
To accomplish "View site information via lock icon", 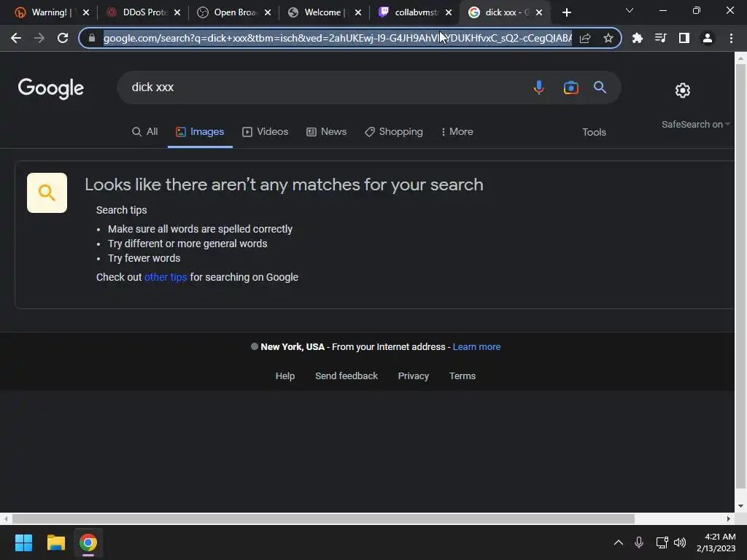I will [x=91, y=38].
